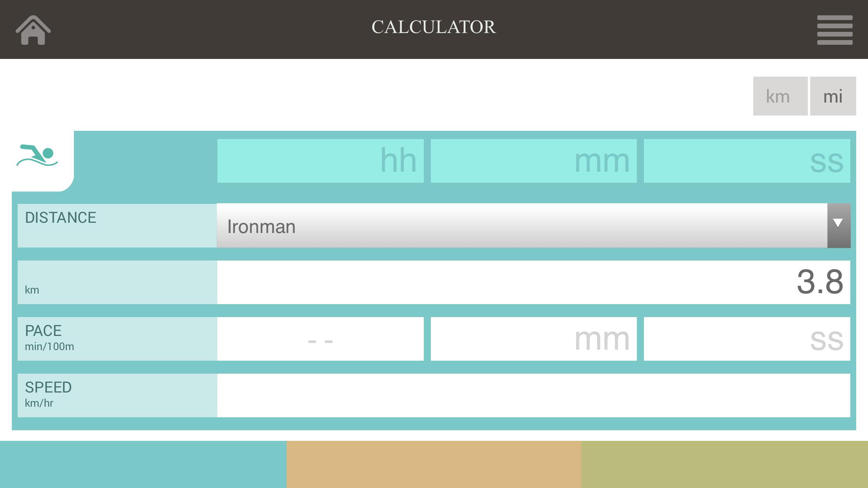Navigate to home screen
Screen dimensions: 868x488
pos(32,29)
